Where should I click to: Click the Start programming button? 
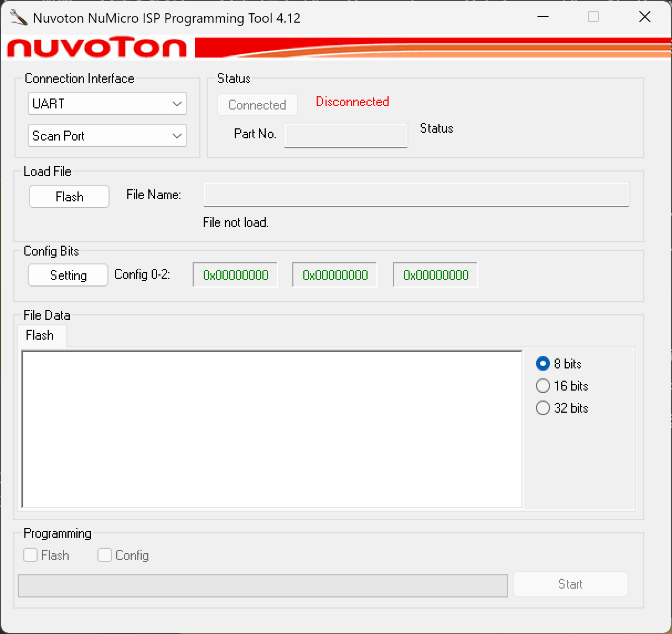571,584
